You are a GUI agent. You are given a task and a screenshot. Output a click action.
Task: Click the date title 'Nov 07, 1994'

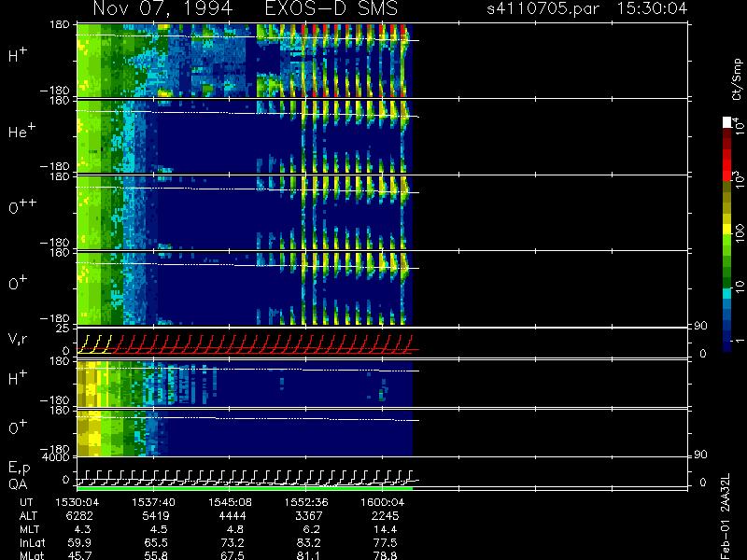click(x=162, y=8)
